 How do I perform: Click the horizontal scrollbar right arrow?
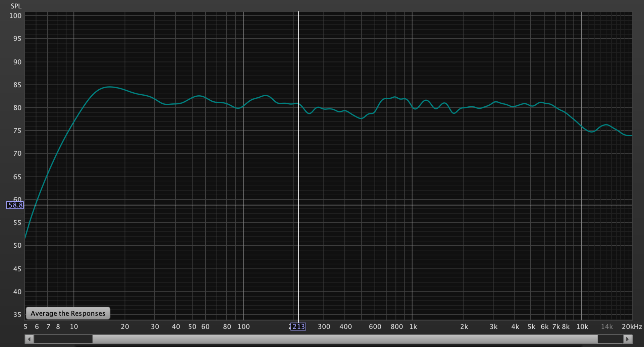click(628, 339)
